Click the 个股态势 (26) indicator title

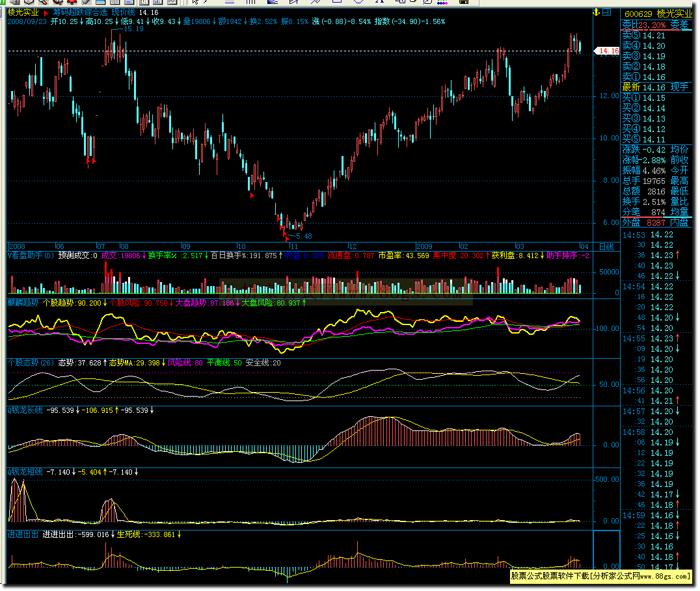(31, 363)
